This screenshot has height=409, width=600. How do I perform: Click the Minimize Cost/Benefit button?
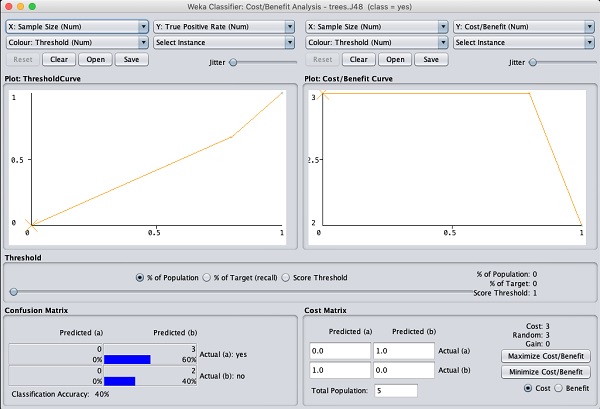tap(546, 372)
